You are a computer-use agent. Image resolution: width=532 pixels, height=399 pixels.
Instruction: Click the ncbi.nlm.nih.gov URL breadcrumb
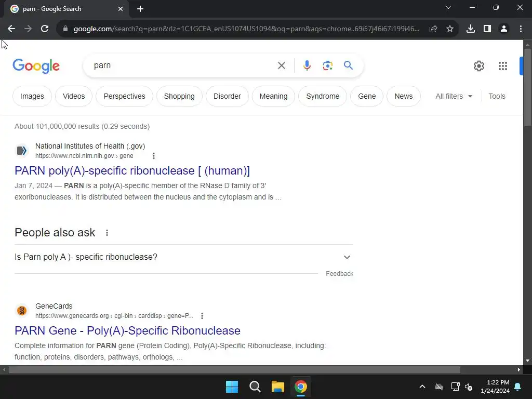(x=84, y=156)
